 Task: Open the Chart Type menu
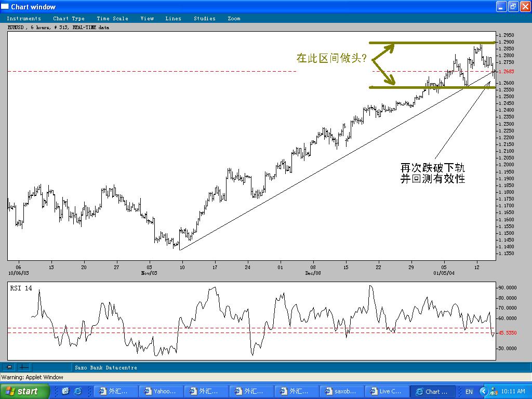click(69, 18)
